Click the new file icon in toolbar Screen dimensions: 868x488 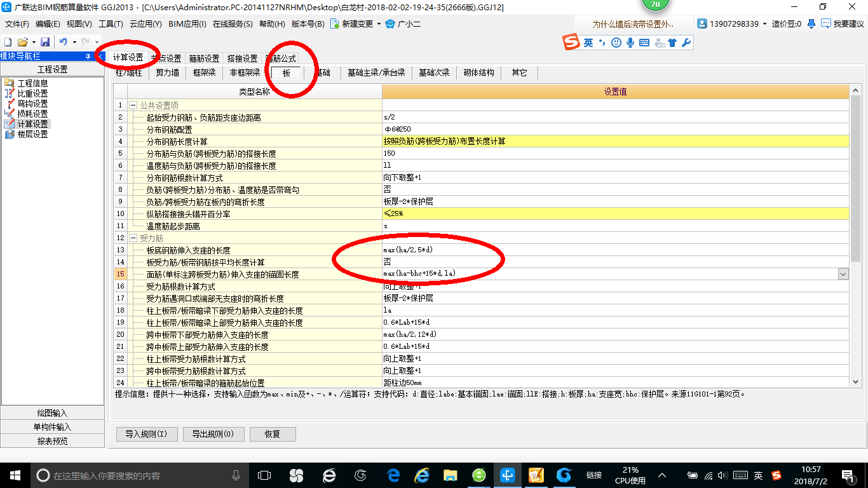click(x=8, y=42)
